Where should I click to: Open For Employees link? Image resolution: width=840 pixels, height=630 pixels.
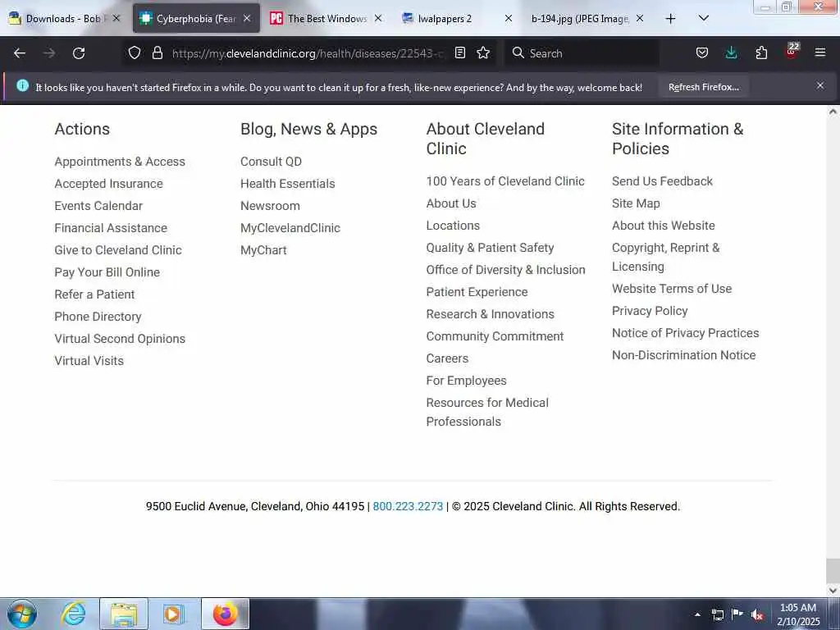[466, 381]
